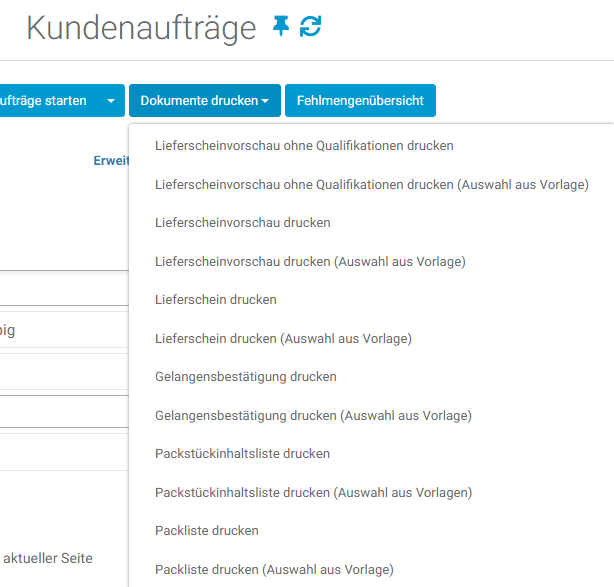The image size is (614, 587).
Task: Choose Lieferscheinvorschau ohne Qualifikationen drucken (Auswahl aus Vorlage)
Action: pyautogui.click(x=371, y=185)
